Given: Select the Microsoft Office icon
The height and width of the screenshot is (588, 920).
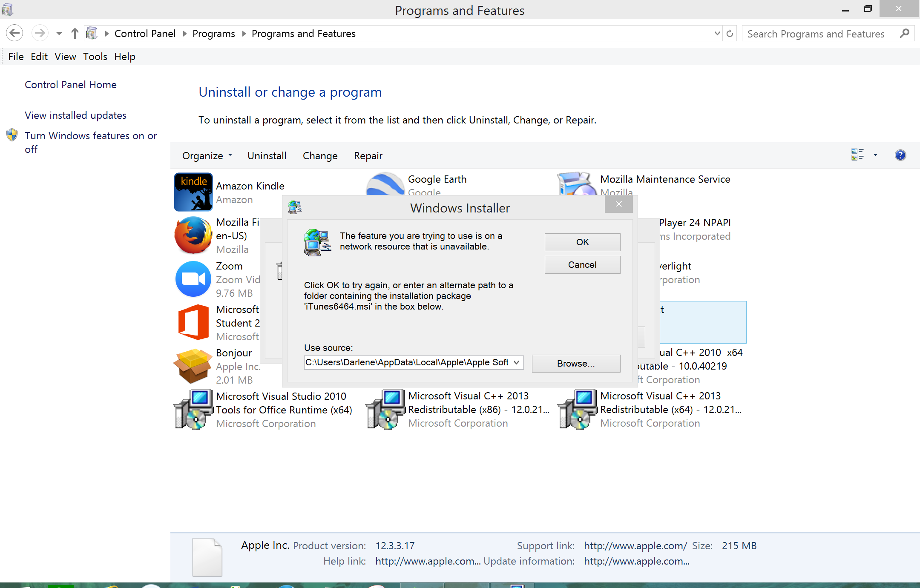Looking at the screenshot, I should [193, 322].
